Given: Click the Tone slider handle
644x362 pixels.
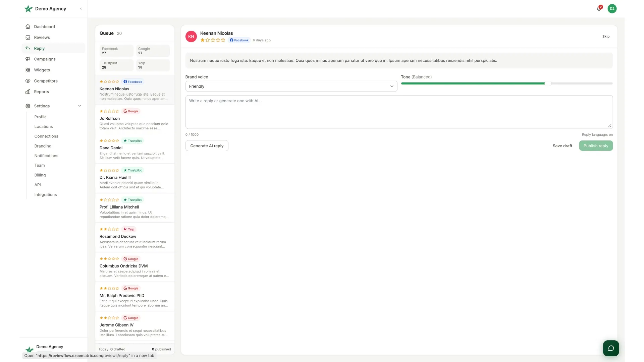Looking at the screenshot, I should coord(548,83).
